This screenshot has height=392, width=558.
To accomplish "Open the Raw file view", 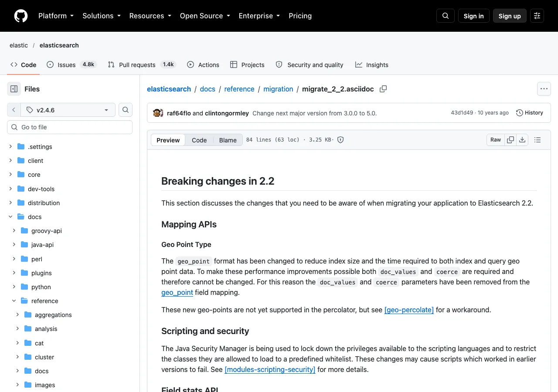I will [496, 140].
